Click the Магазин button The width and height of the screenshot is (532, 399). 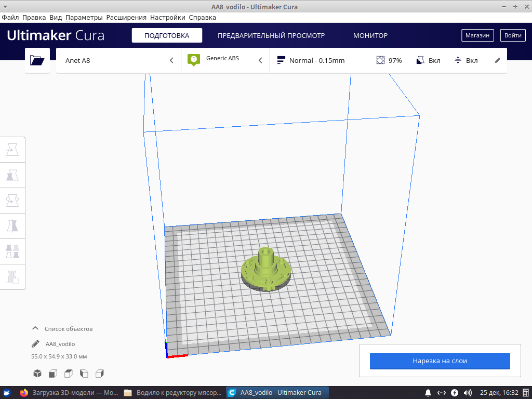click(x=477, y=35)
